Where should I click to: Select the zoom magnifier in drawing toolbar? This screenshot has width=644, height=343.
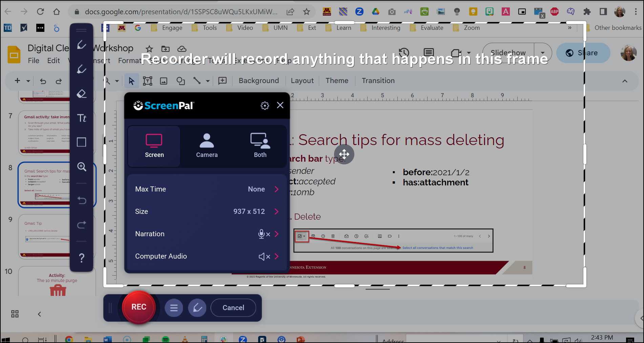(x=82, y=166)
